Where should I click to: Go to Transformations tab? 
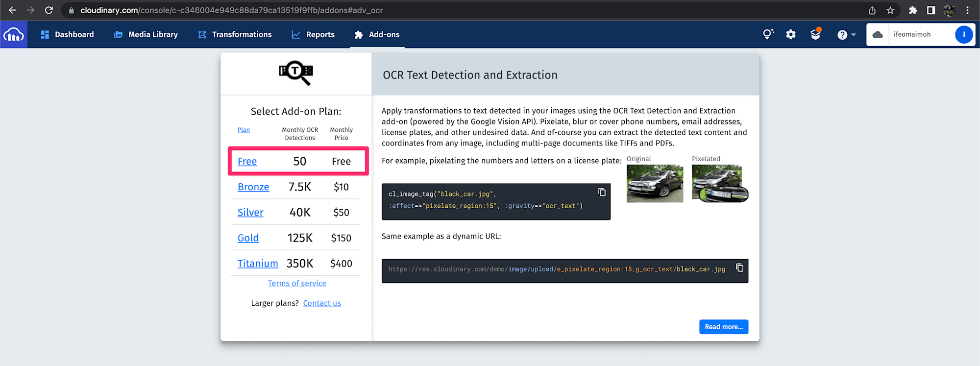coord(235,34)
